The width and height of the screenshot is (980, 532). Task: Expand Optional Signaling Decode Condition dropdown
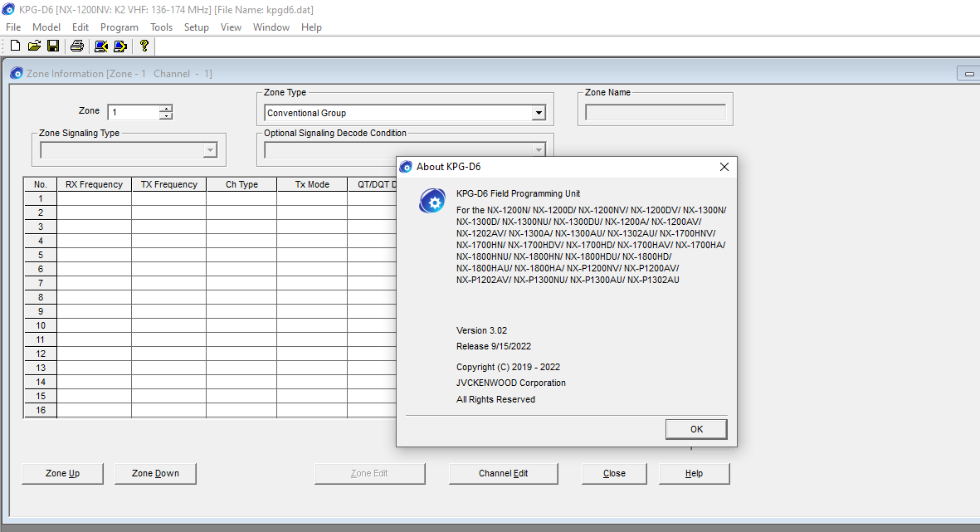coord(538,150)
